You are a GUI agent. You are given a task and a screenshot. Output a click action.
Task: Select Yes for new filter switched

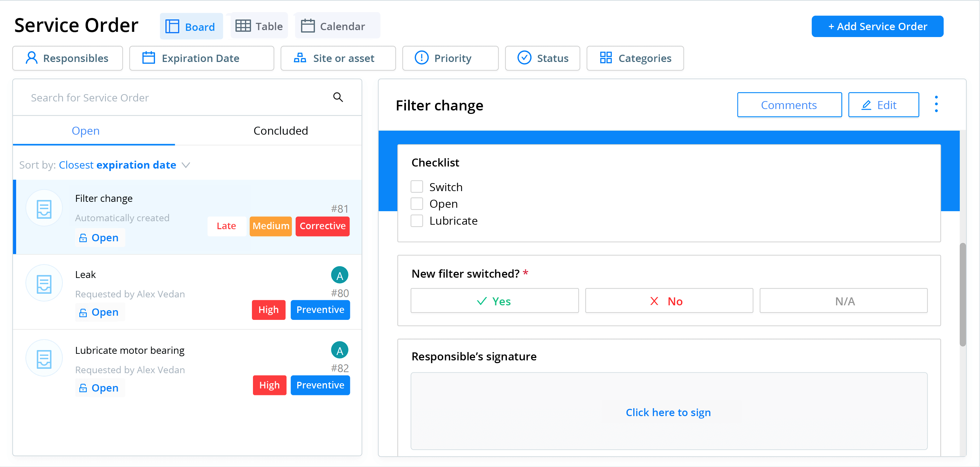pos(494,301)
